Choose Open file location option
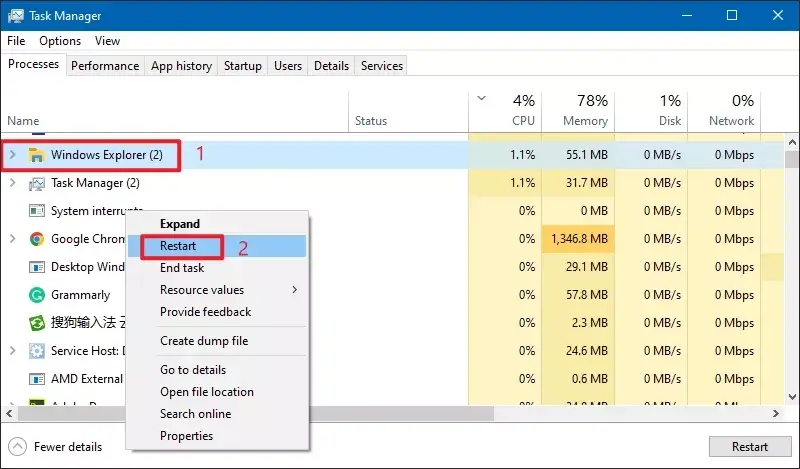 217,392
